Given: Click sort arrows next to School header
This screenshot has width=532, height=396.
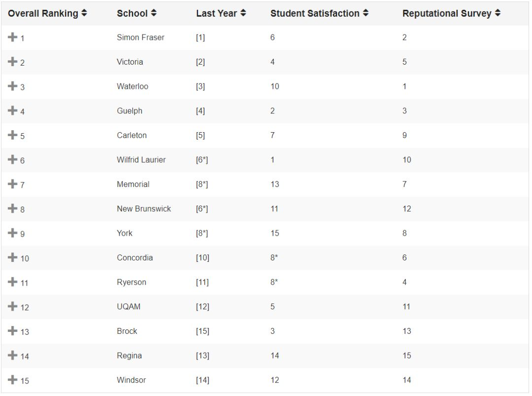Looking at the screenshot, I should (154, 14).
